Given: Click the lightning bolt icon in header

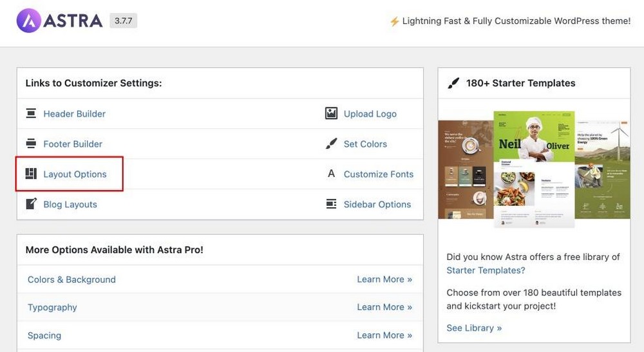Looking at the screenshot, I should click(x=394, y=21).
